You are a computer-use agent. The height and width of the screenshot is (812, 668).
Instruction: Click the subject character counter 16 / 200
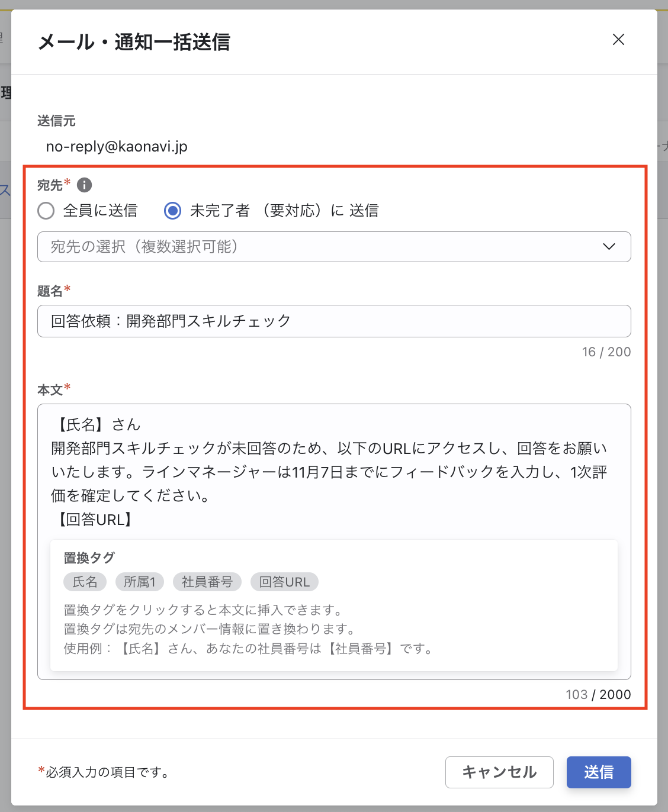pyautogui.click(x=606, y=352)
